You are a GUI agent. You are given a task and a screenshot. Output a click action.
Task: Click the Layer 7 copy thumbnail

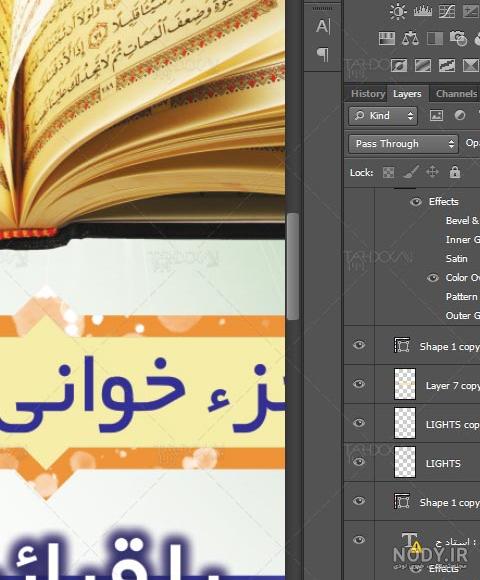tap(405, 384)
